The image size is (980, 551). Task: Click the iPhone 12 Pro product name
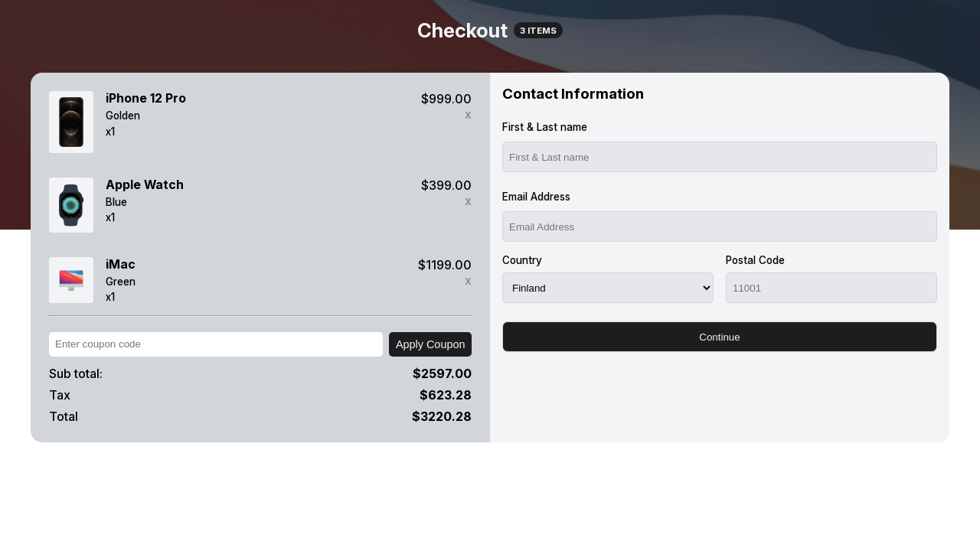145,99
